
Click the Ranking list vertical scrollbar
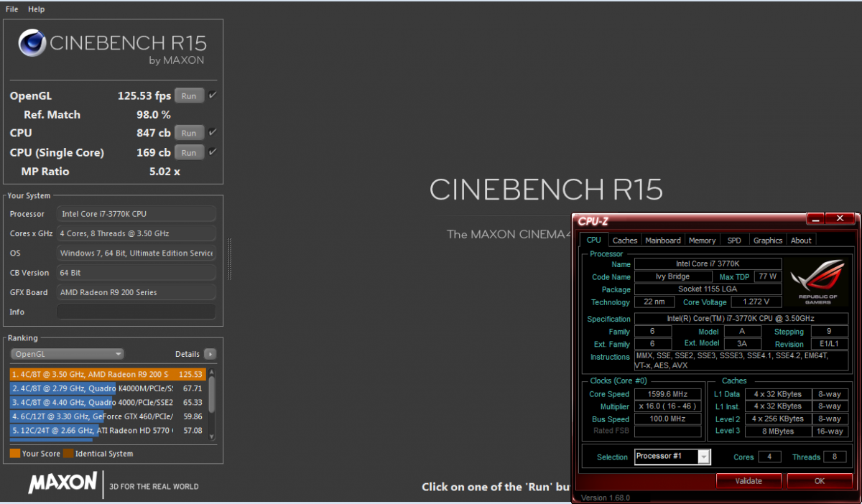[211, 403]
